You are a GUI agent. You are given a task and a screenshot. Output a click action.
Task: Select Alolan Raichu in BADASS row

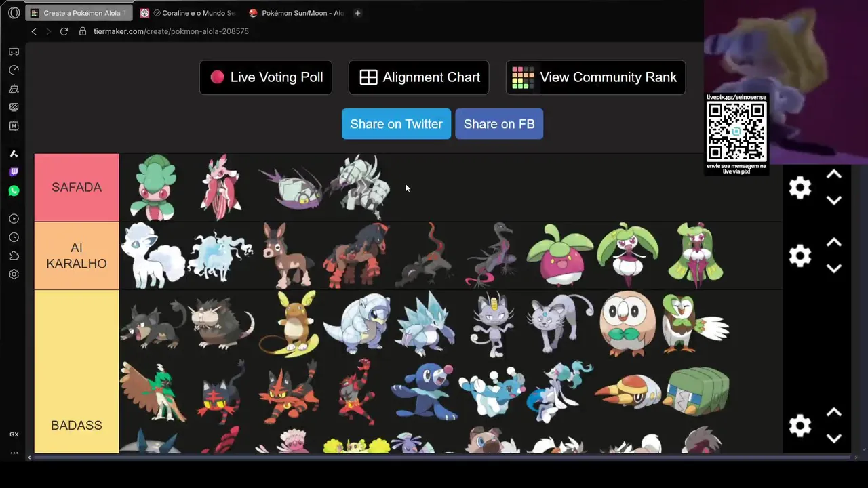tap(289, 324)
